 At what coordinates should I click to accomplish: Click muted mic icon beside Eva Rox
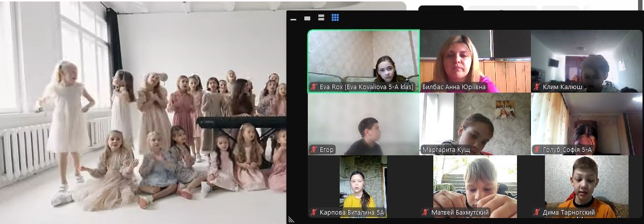314,87
